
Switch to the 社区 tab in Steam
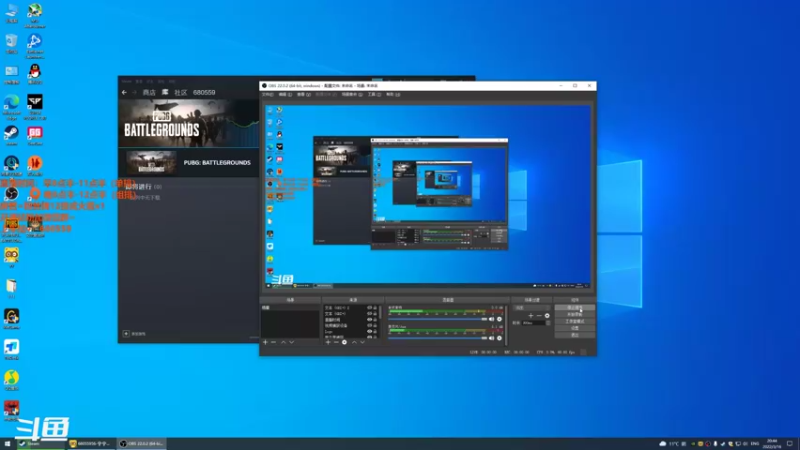181,92
